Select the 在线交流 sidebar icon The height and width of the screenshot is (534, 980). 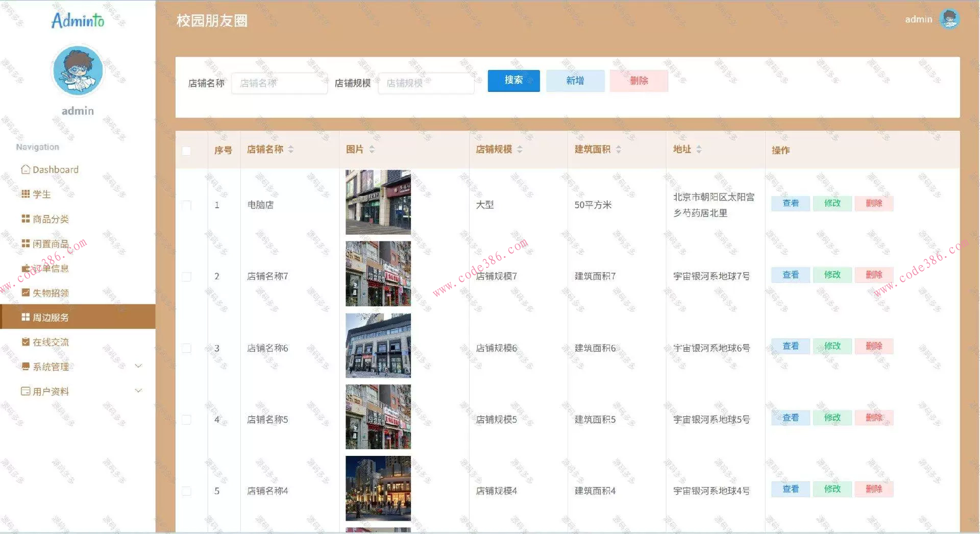click(x=25, y=342)
